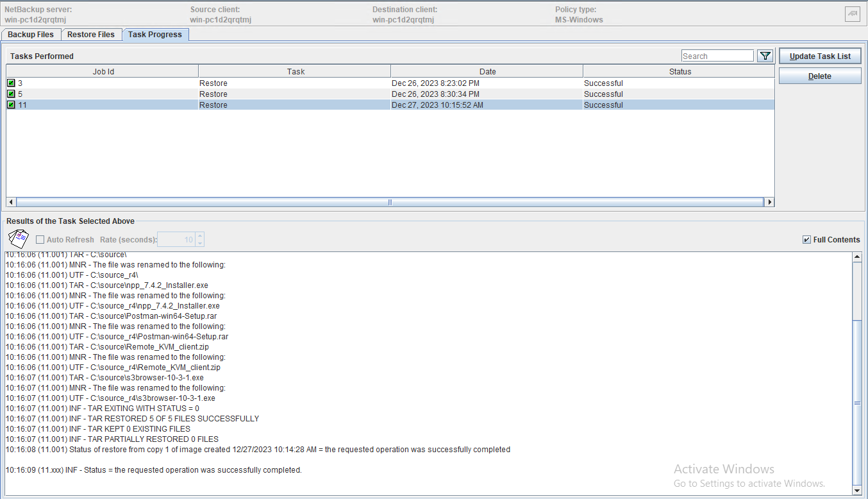The width and height of the screenshot is (868, 499).
Task: Click the Policy type MS-Windows value
Action: [579, 20]
